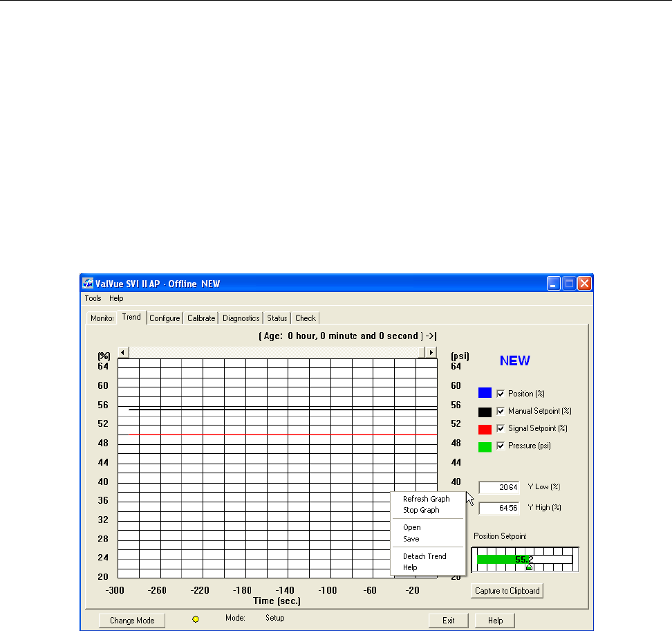Switch to the Diagnostics tab
Viewport: 672px width, 631px height.
click(x=241, y=318)
